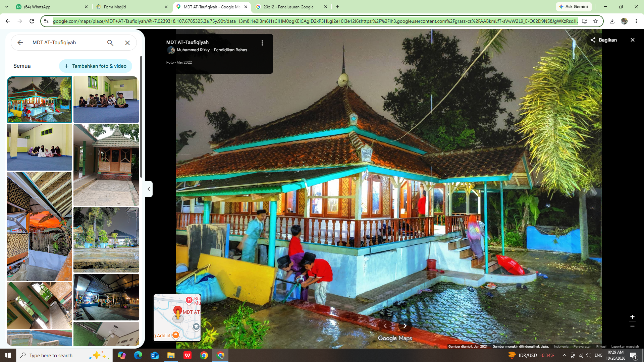Screen dimensions: 644x362
Task: Clear the MDT AT-Taufiqiyah search text
Action: pyautogui.click(x=127, y=43)
